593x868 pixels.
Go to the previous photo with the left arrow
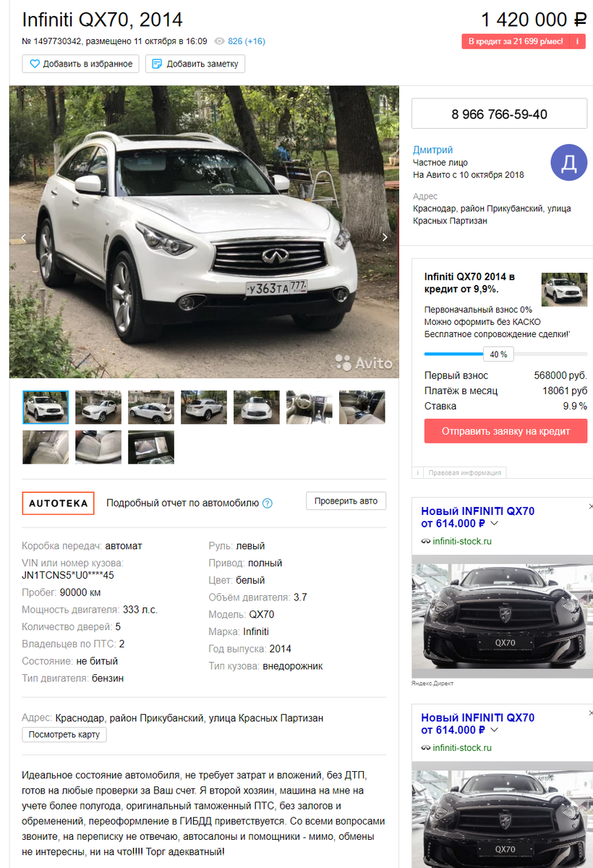point(23,237)
